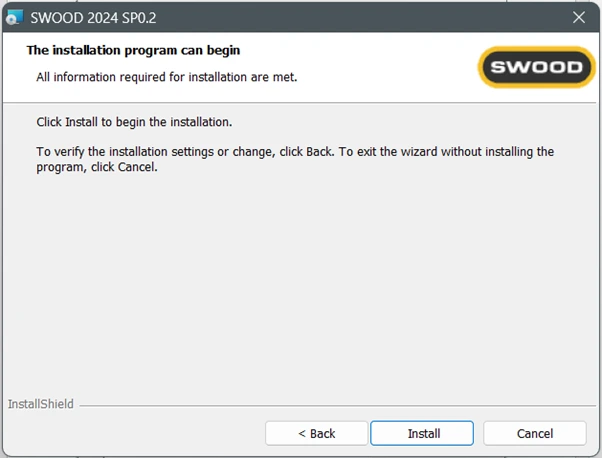Click the installer icon in the title bar
Screen dimensions: 602x458
15,17
